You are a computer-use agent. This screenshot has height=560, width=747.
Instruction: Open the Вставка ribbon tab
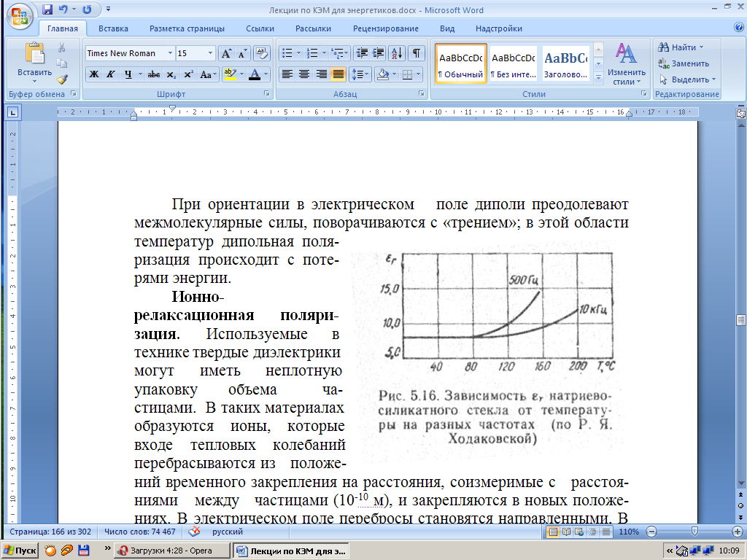coord(113,28)
